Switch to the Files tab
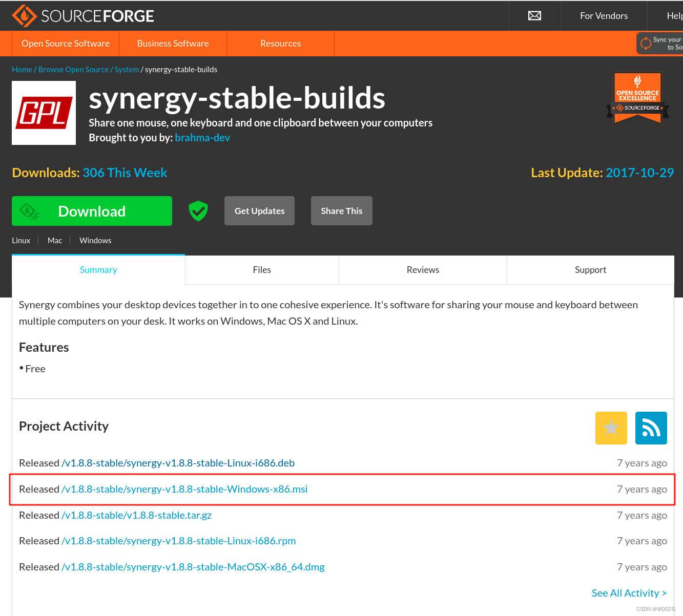The height and width of the screenshot is (616, 683). pos(262,270)
